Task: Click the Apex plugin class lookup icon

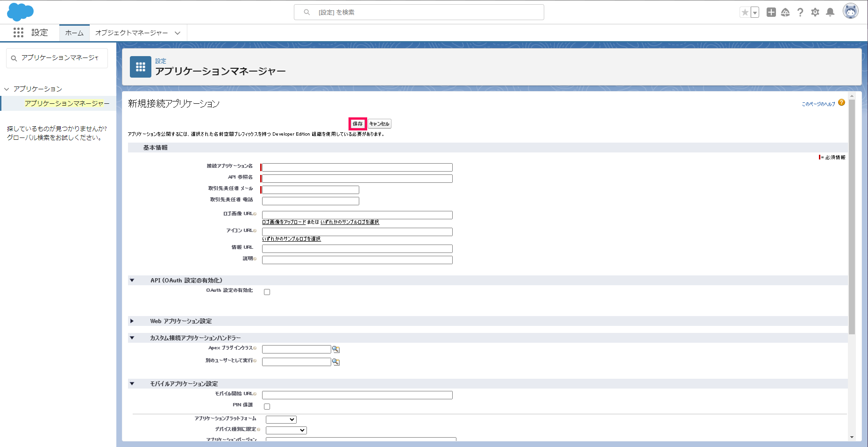Action: (x=335, y=349)
